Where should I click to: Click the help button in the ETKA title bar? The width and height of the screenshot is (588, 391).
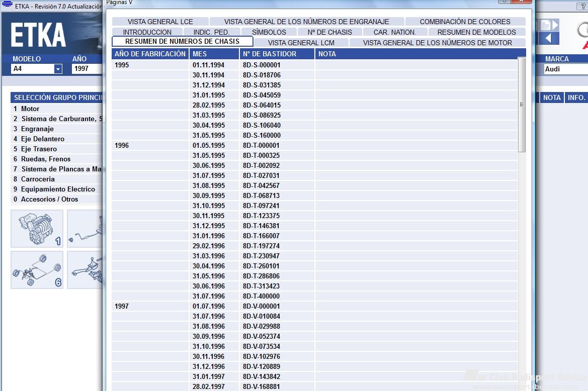[582, 7]
